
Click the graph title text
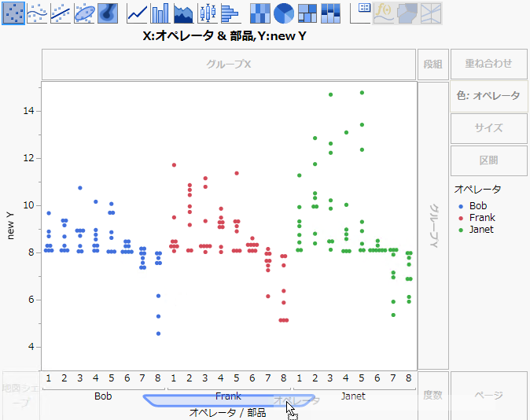tap(224, 36)
